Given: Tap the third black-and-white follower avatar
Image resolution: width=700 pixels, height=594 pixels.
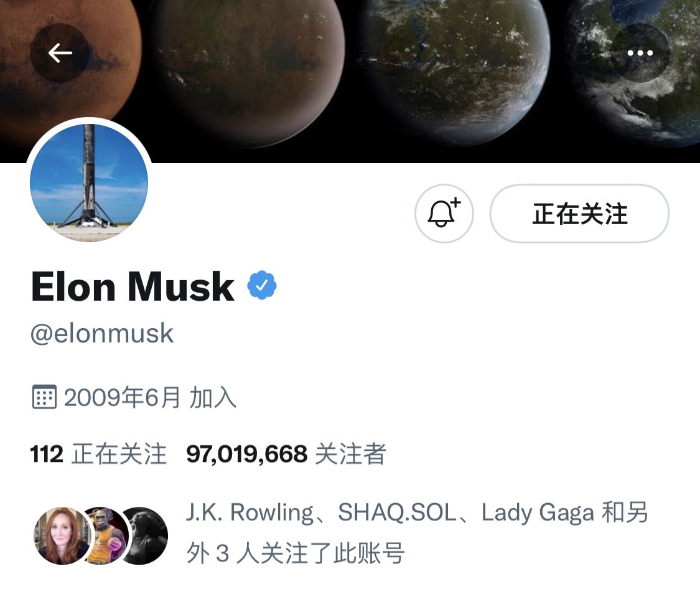Looking at the screenshot, I should pos(145,535).
